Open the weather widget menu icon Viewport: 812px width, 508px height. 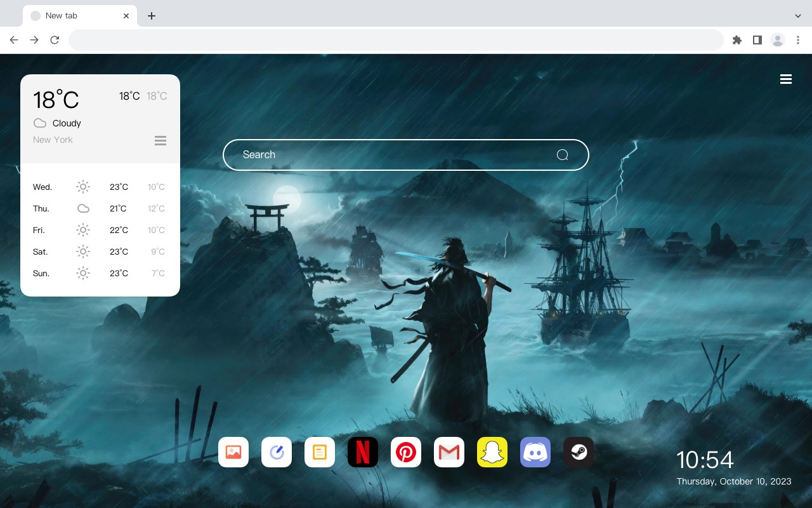point(160,140)
